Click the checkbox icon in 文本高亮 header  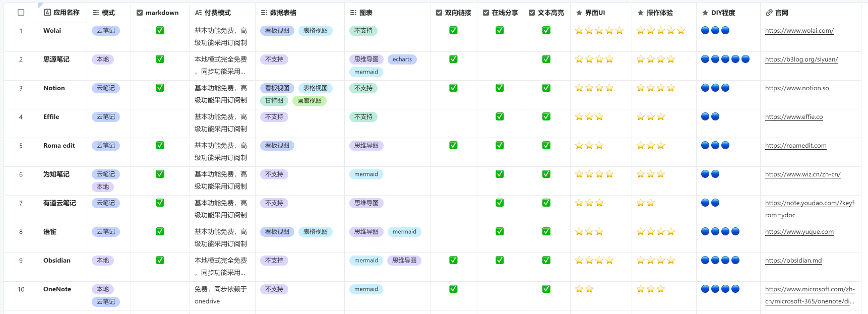click(532, 13)
